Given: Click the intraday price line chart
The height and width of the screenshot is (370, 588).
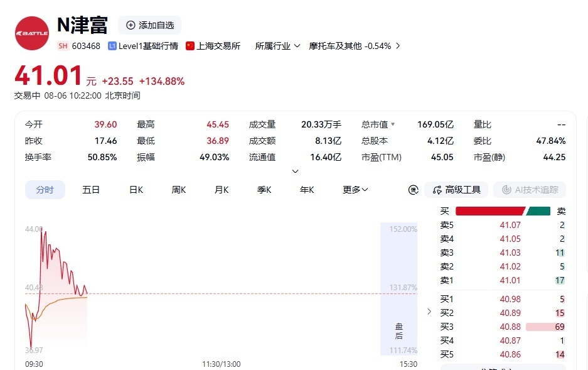Looking at the screenshot, I should click(x=56, y=287).
